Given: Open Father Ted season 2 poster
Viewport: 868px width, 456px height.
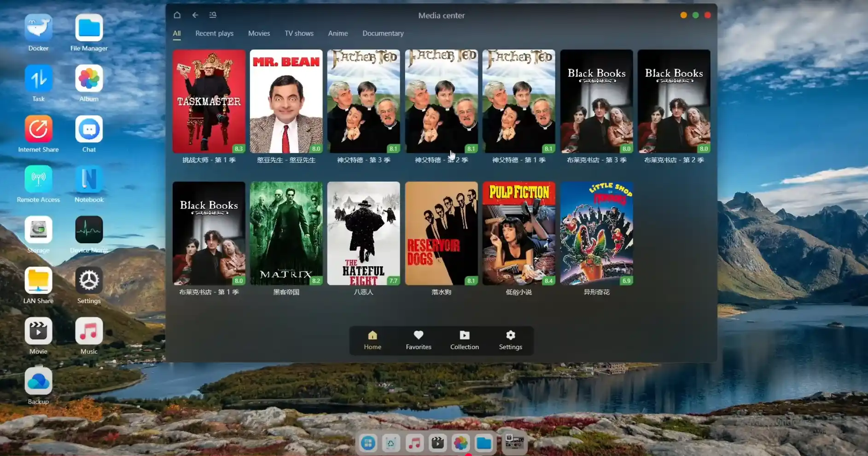Looking at the screenshot, I should 441,101.
